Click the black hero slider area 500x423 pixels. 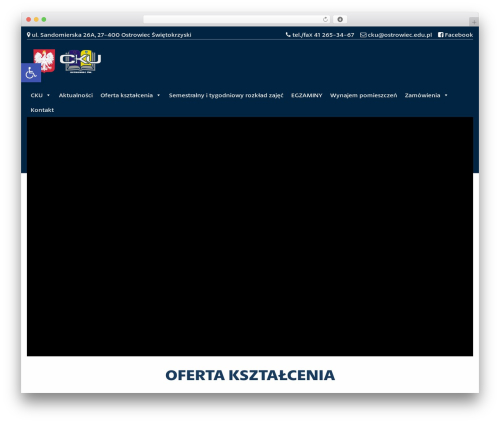[250, 237]
